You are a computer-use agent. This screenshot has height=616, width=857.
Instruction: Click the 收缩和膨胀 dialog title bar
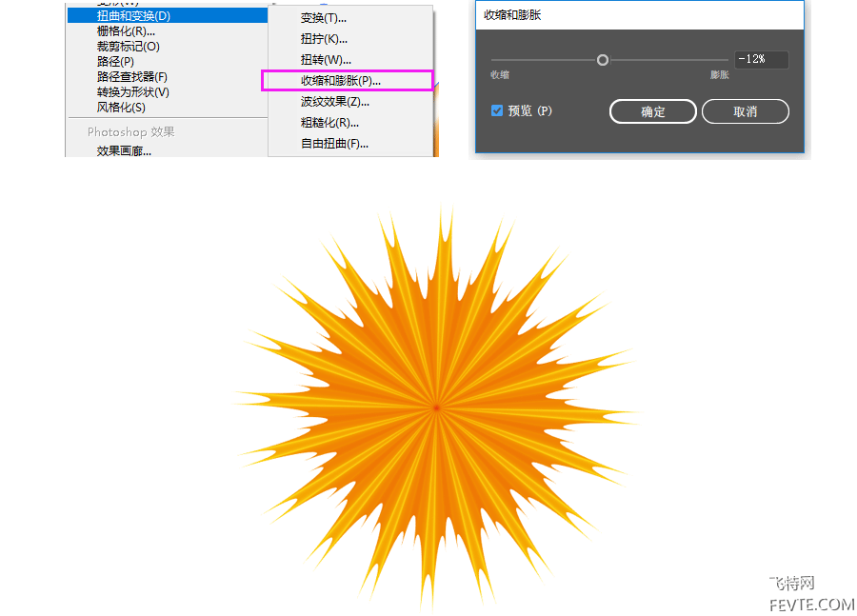click(640, 15)
